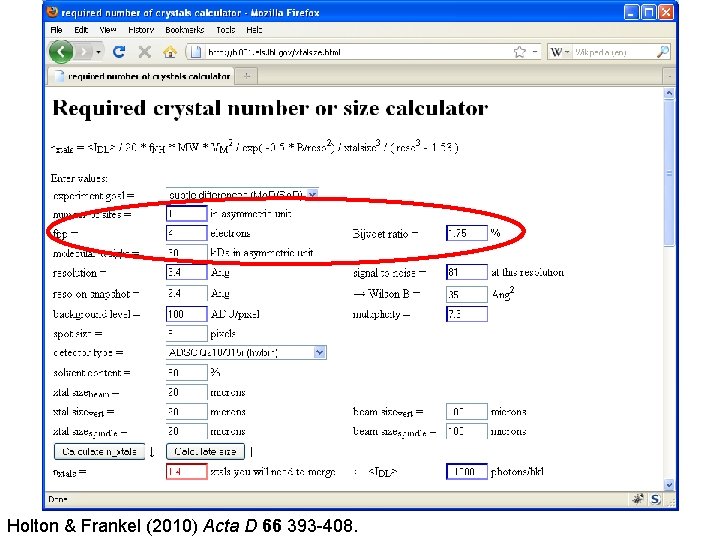The height and width of the screenshot is (540, 720).
Task: Click the number of sites input field
Action: point(186,214)
